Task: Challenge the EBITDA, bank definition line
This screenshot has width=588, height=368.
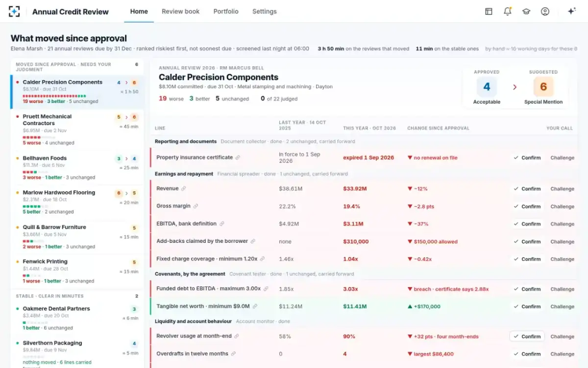Action: (562, 224)
